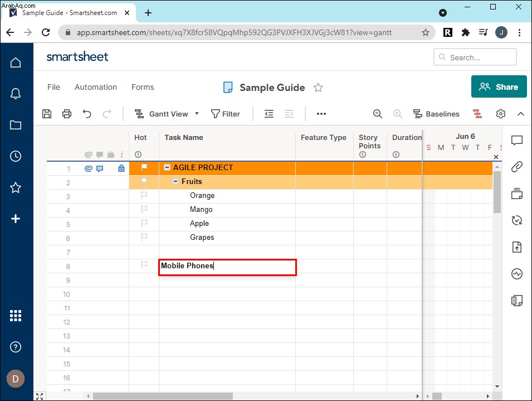
Task: Toggle Hot flag for Mobile Phones row
Action: coord(144,264)
